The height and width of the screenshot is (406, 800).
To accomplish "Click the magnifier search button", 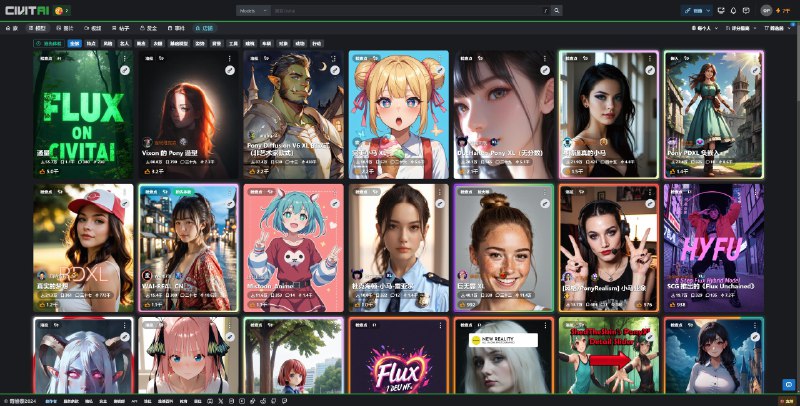I will tap(557, 10).
